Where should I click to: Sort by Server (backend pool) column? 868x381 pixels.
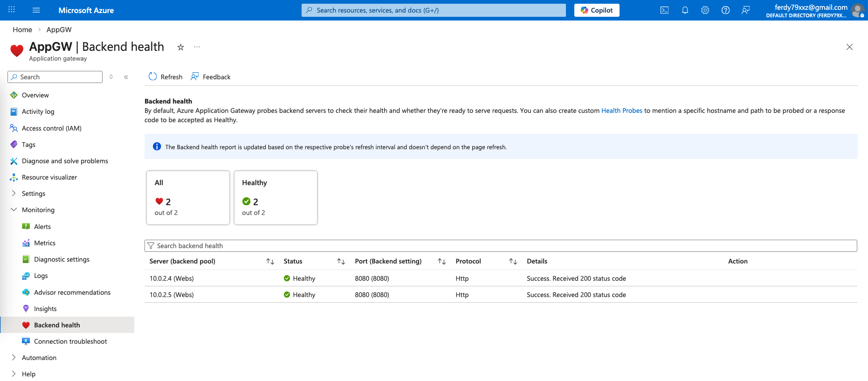click(x=270, y=262)
